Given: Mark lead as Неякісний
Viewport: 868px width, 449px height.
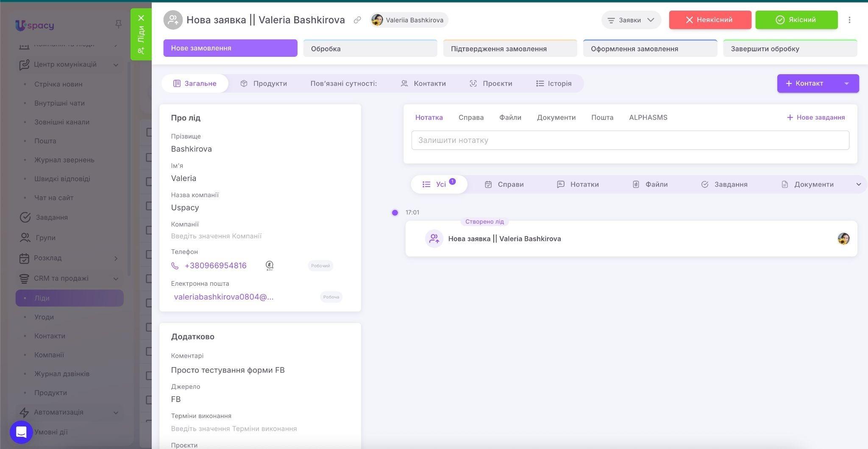Looking at the screenshot, I should coord(710,20).
